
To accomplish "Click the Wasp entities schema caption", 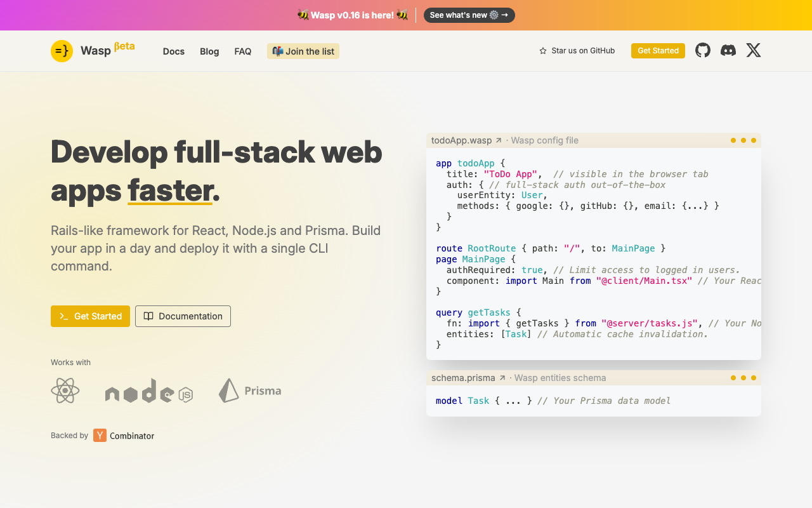I will [560, 378].
